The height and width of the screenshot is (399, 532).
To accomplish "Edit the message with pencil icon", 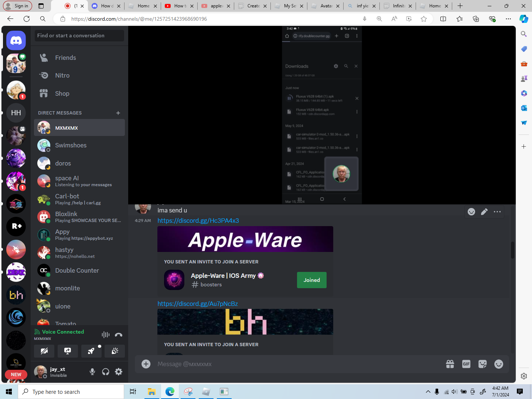I will click(x=484, y=212).
